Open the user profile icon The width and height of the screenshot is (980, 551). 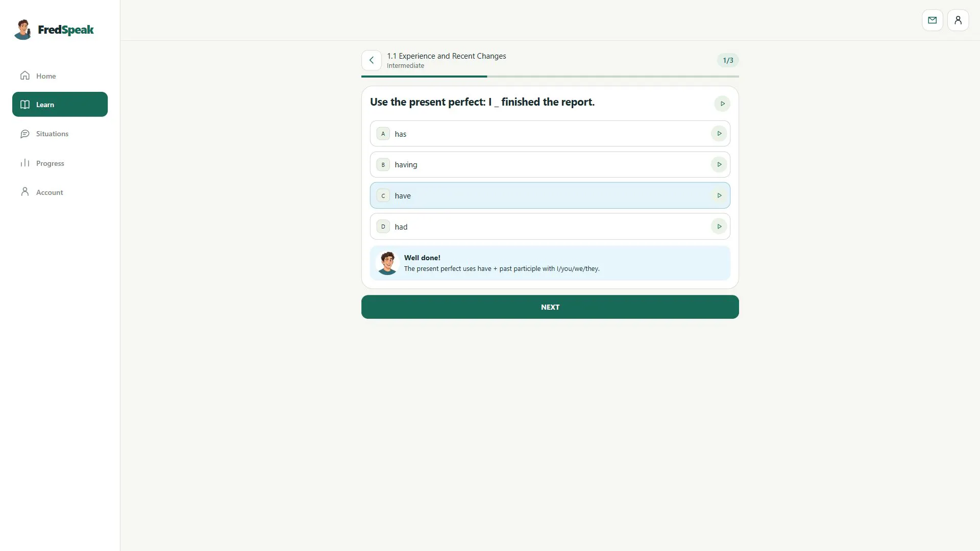(958, 20)
